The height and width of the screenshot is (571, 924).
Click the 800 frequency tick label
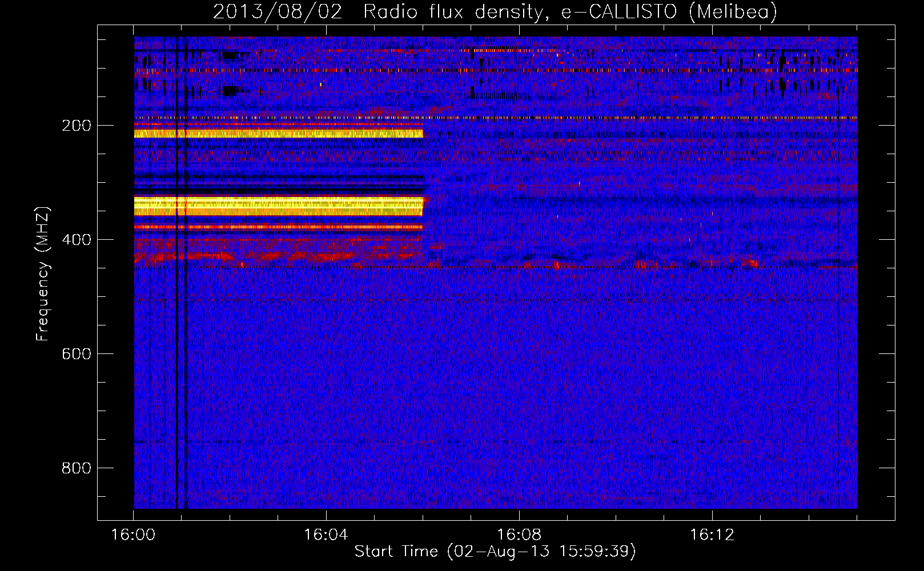pyautogui.click(x=77, y=468)
